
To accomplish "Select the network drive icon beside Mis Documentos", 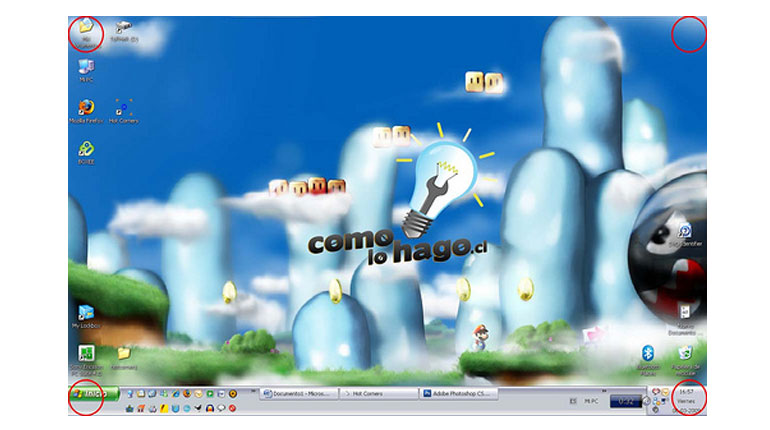I will point(123,28).
